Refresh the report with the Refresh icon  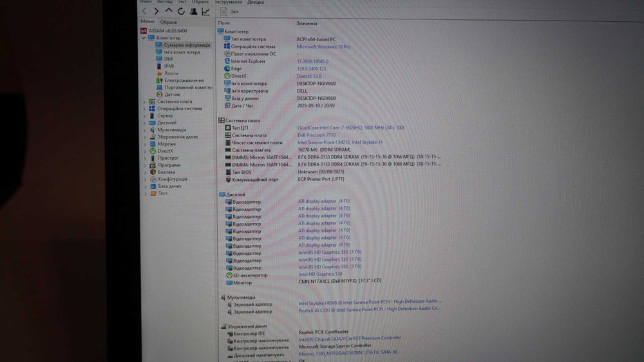click(181, 12)
